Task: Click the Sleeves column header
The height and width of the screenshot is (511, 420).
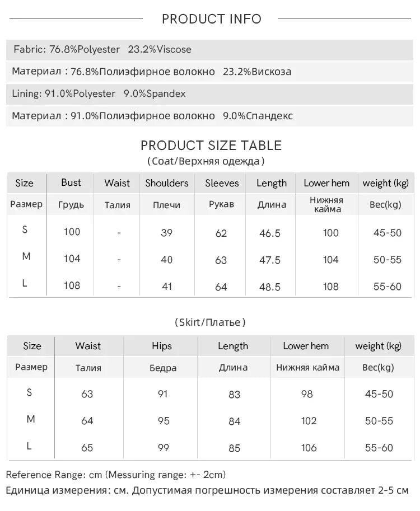Action: coord(222,183)
